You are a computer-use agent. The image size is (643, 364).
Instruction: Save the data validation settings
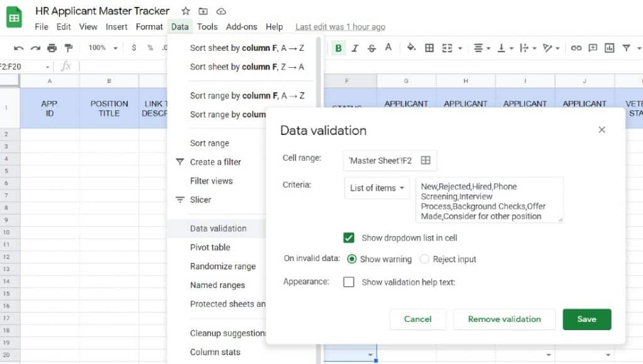(586, 319)
